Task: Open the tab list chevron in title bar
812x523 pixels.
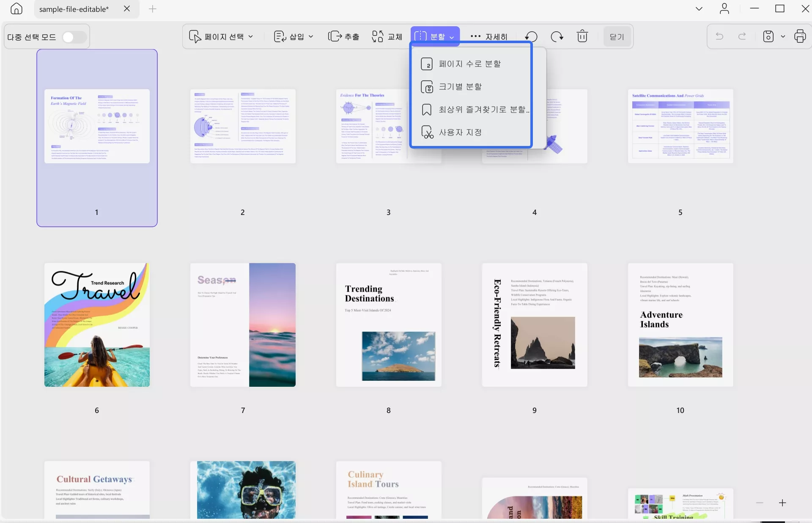Action: [699, 8]
